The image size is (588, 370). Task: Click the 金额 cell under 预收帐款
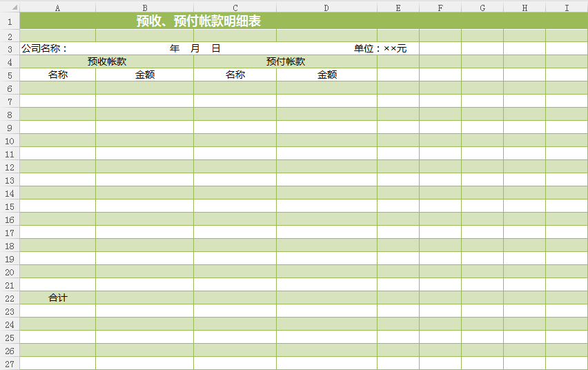144,75
